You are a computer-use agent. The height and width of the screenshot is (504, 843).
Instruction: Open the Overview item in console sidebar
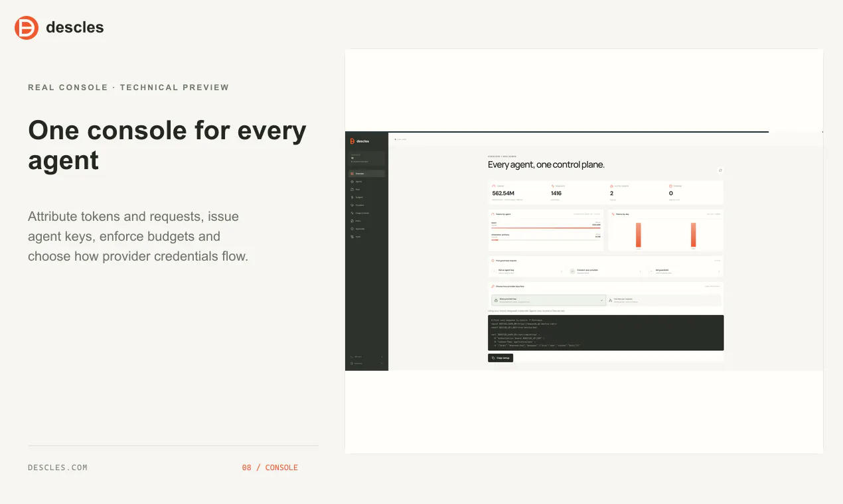pyautogui.click(x=366, y=174)
